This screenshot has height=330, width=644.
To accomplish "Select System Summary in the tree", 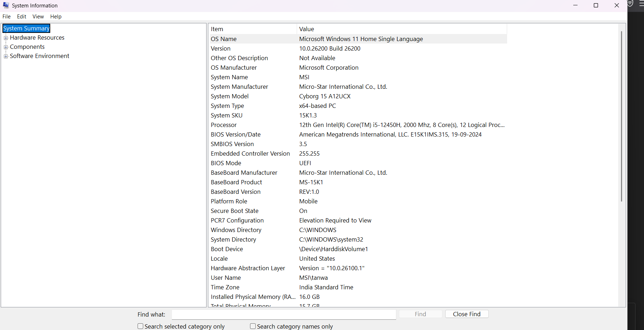I will pyautogui.click(x=27, y=28).
